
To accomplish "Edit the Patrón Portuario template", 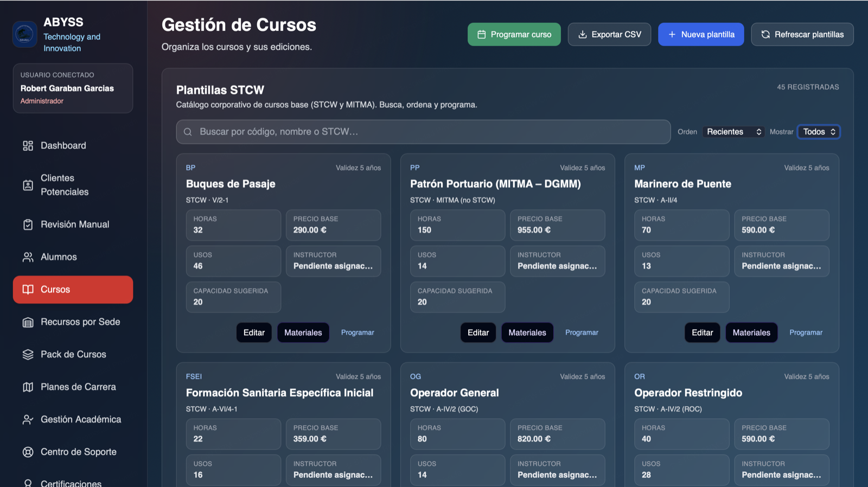I will tap(478, 332).
